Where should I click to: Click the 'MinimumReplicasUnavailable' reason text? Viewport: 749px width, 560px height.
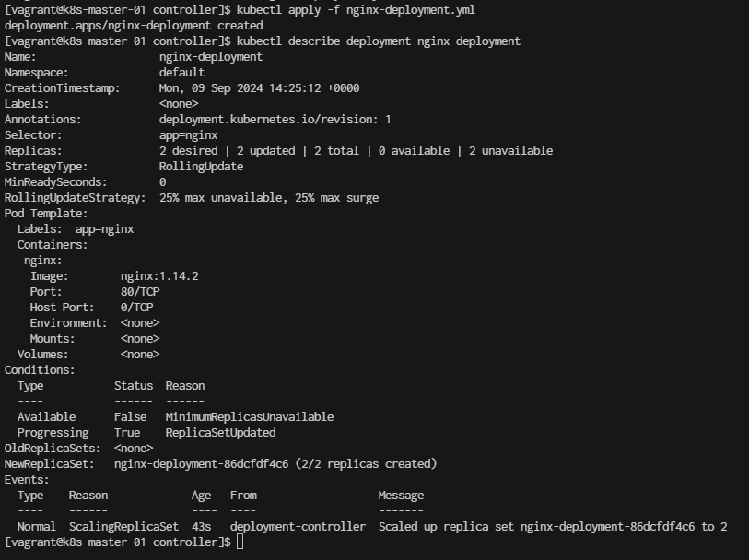(250, 417)
